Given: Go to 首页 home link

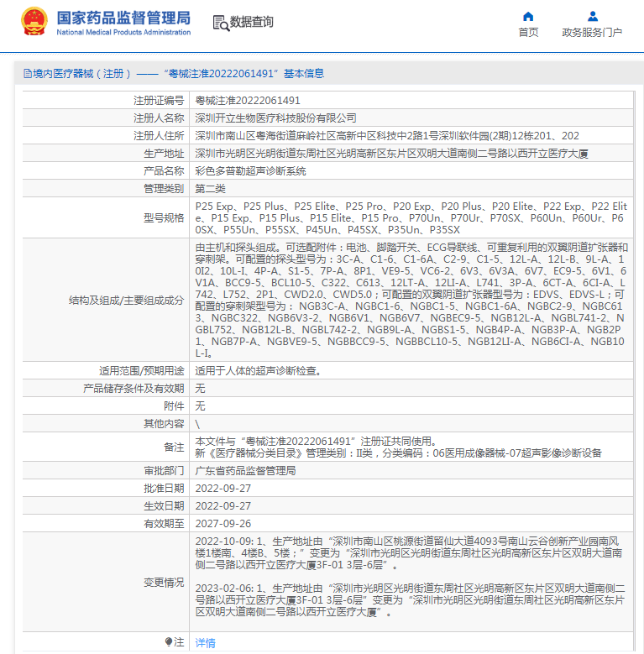Looking at the screenshot, I should 528,32.
